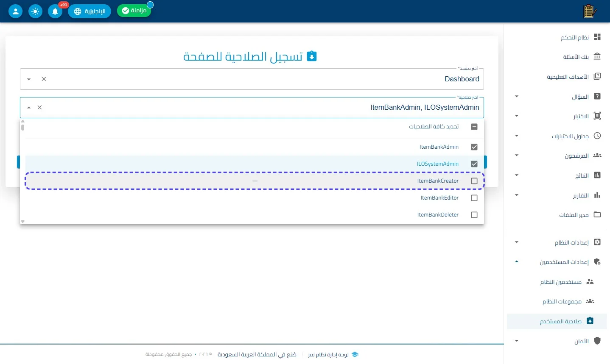Click the 'ItemBankAdmin, ILOSystemAdmin' selected value text
The image size is (610, 364).
tap(425, 108)
